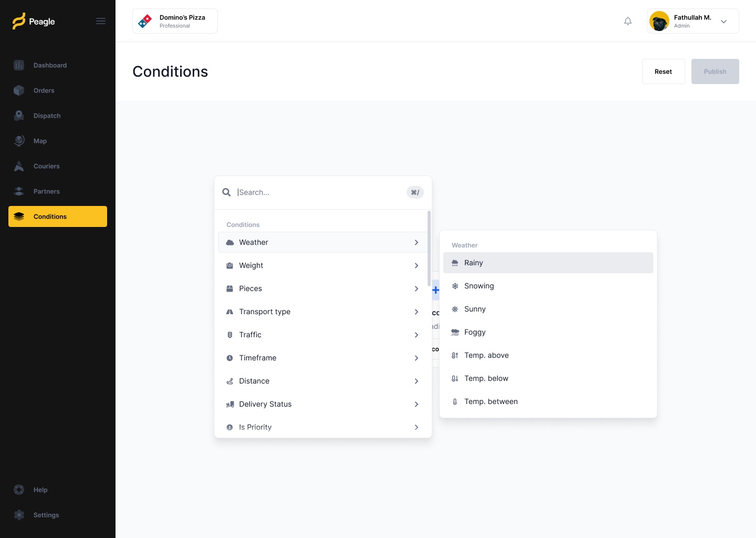Click the Domino's Pizza logo icon
Image resolution: width=756 pixels, height=538 pixels.
(144, 21)
